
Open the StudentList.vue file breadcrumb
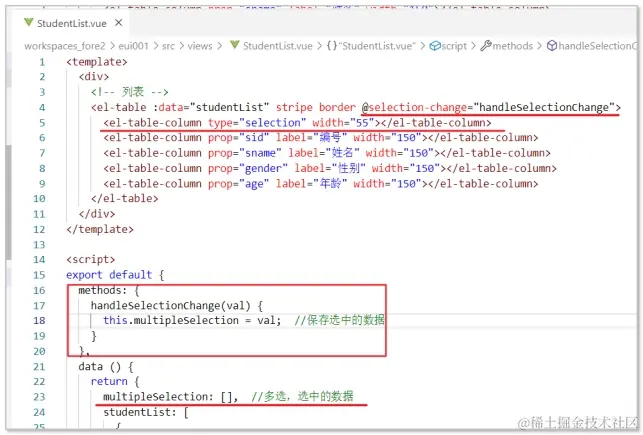coord(278,46)
